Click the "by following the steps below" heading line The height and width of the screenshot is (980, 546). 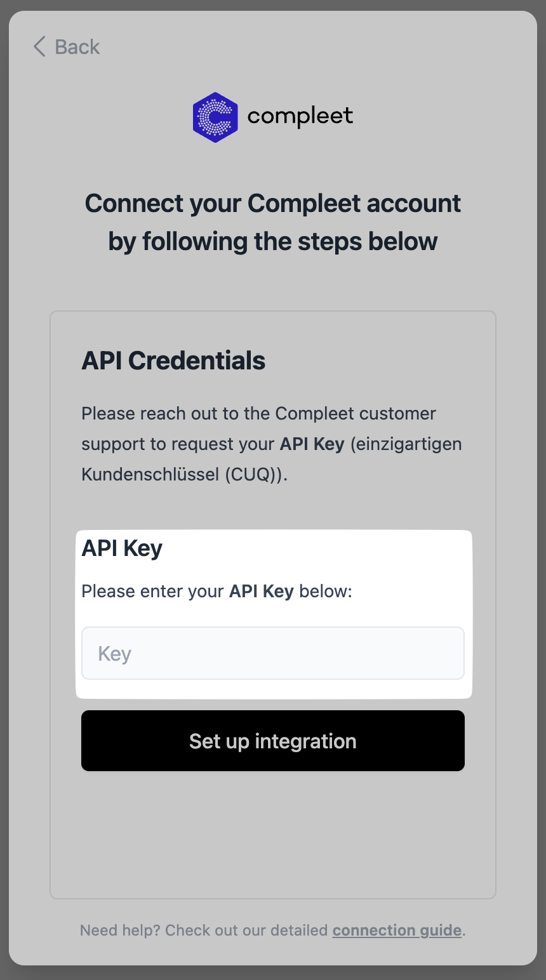click(273, 242)
